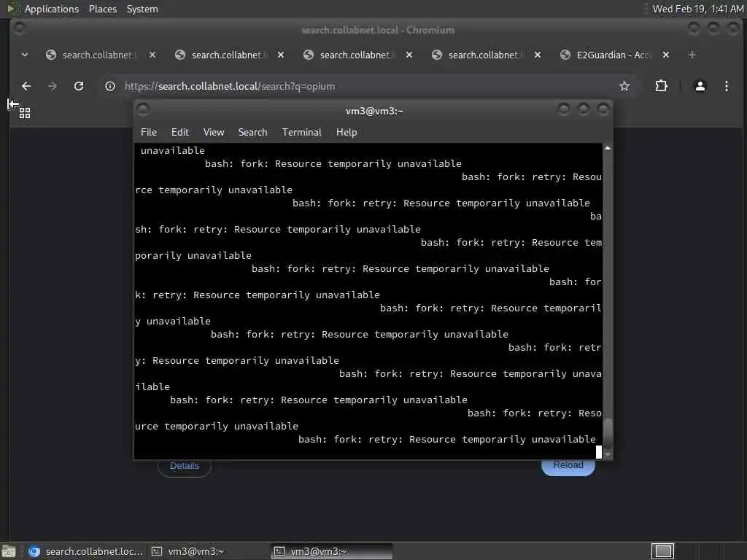747x560 pixels.
Task: Click the Chromium window menu button on titlebar left
Action: click(20, 29)
